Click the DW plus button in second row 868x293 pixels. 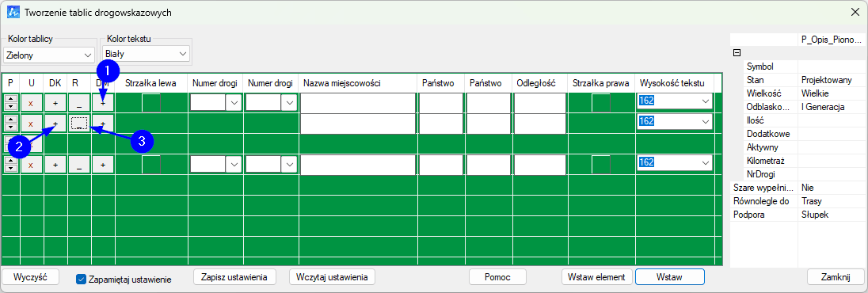103,124
